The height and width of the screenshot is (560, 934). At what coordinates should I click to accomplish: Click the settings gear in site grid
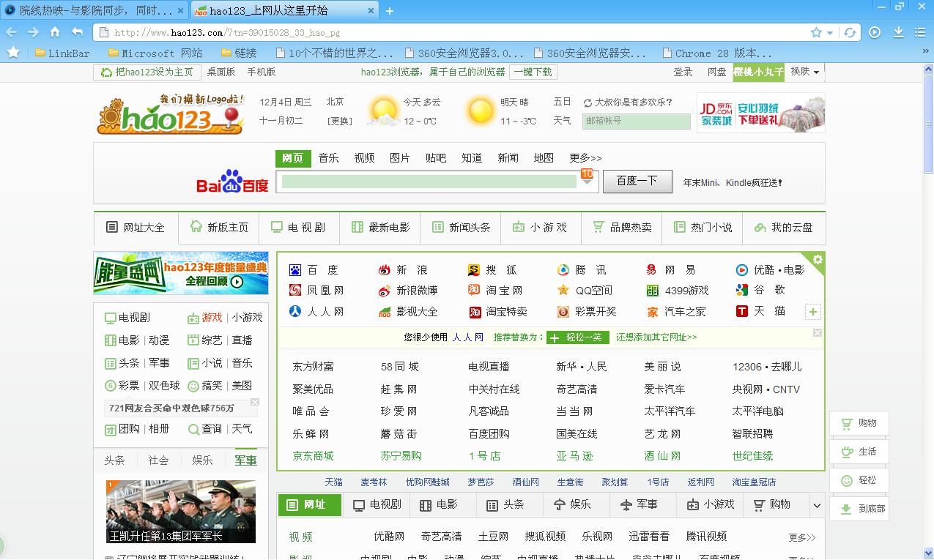[x=818, y=260]
